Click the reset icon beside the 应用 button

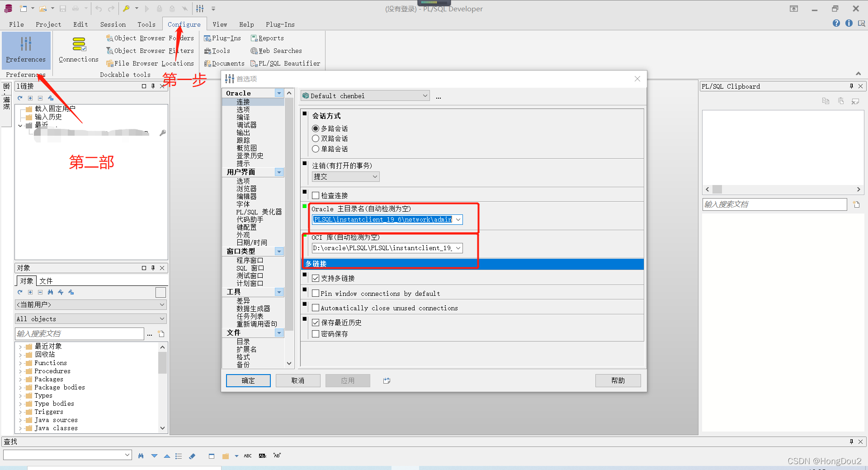pos(387,381)
